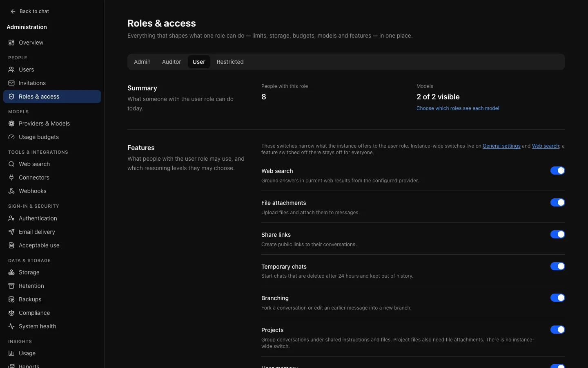This screenshot has width=588, height=368.
Task: Click the Compliance scales icon
Action: click(x=11, y=313)
